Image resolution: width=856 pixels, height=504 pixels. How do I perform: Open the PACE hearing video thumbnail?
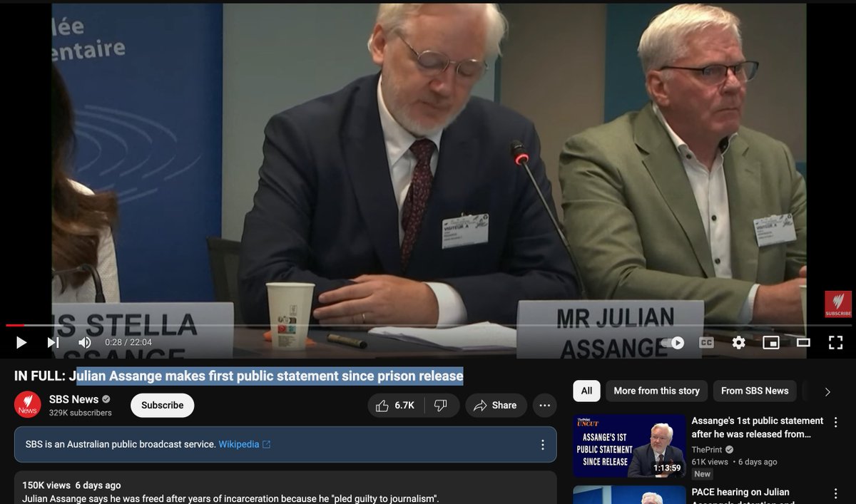[629, 495]
